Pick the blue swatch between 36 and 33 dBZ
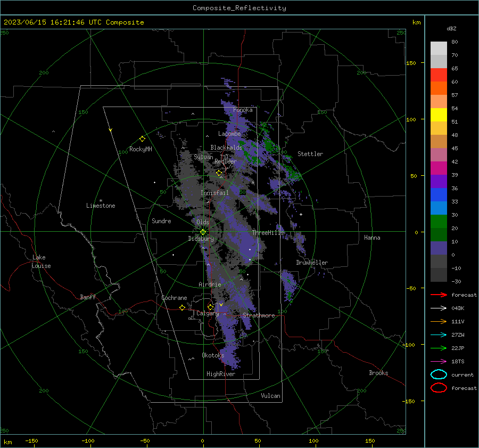 pos(439,195)
